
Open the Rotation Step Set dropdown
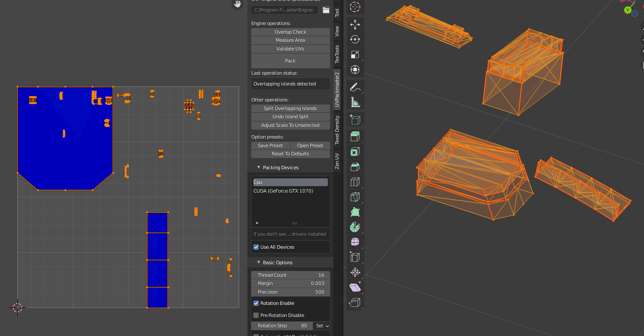(x=322, y=326)
